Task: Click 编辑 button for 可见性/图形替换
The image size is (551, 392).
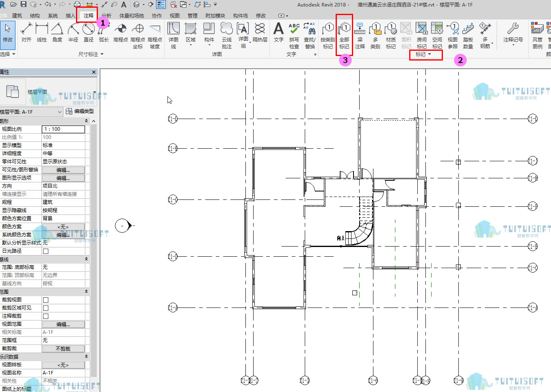Action: click(63, 170)
